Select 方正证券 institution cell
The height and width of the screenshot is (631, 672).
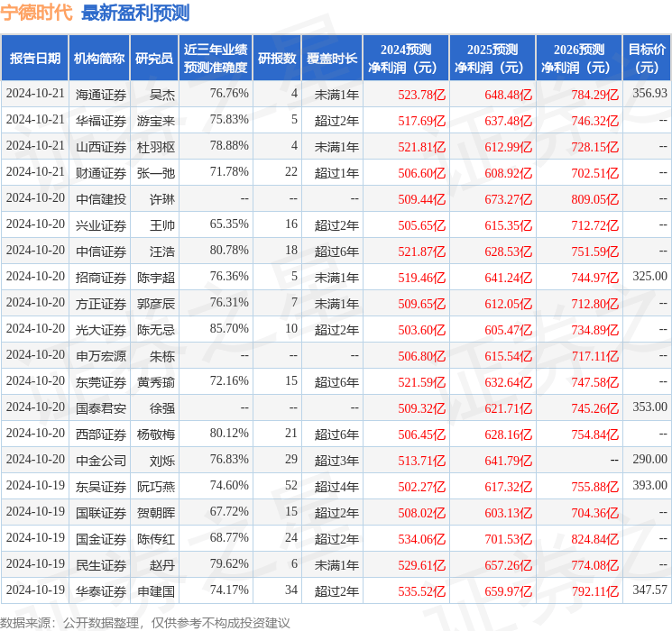[x=101, y=303]
